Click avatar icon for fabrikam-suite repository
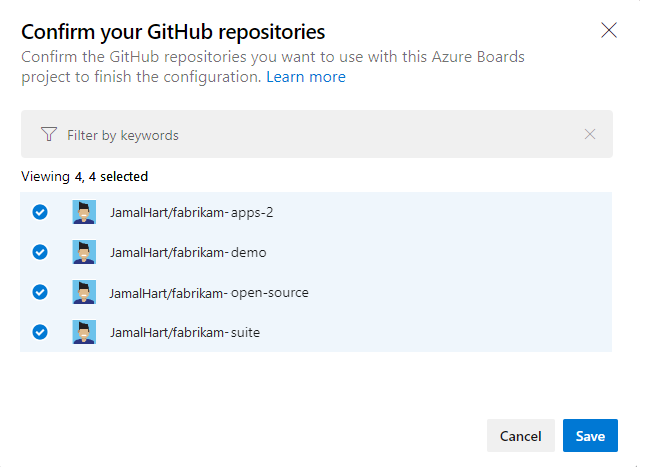 pos(84,332)
